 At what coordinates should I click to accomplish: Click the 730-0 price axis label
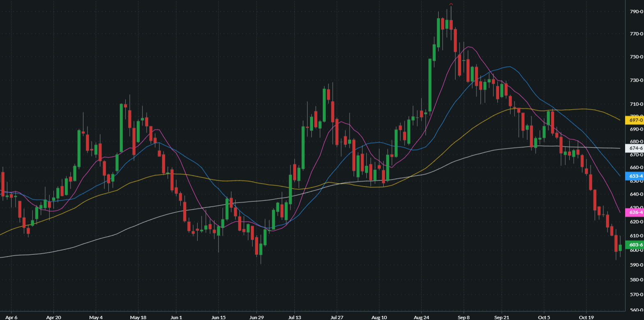pyautogui.click(x=636, y=80)
